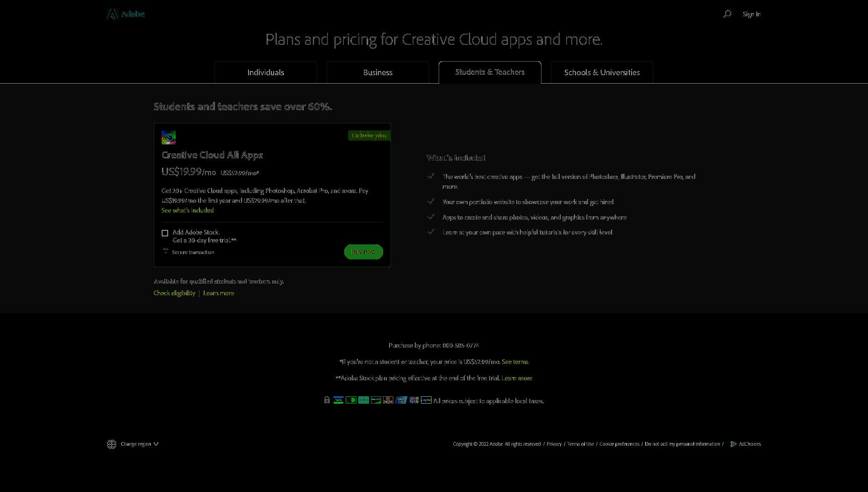
Task: Click the Creative Cloud app icon
Action: click(169, 137)
